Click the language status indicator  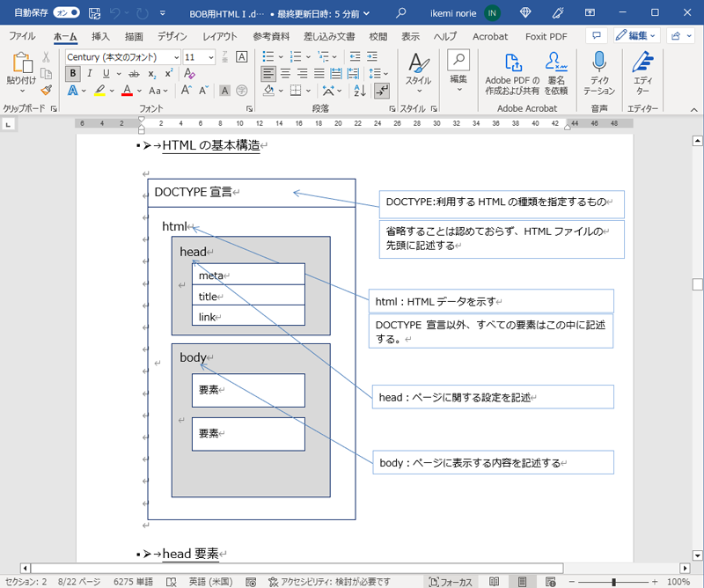pos(210,582)
